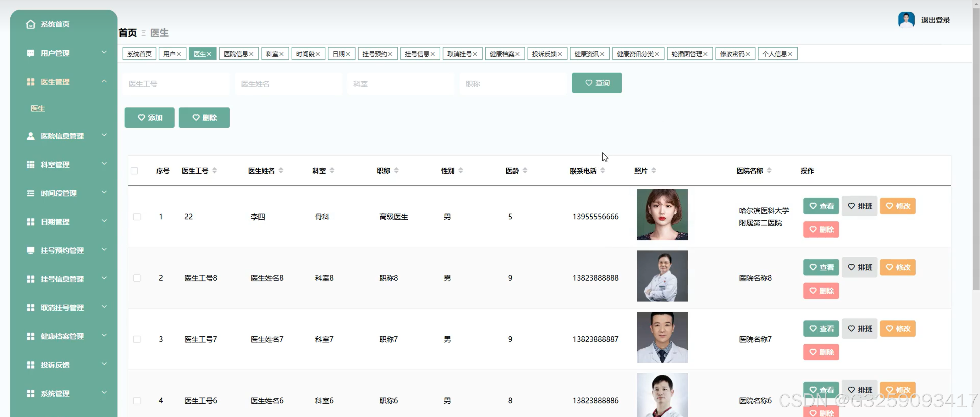Screen dimensions: 980x417
Task: Open 李四's photo thumbnail
Action: pos(662,215)
